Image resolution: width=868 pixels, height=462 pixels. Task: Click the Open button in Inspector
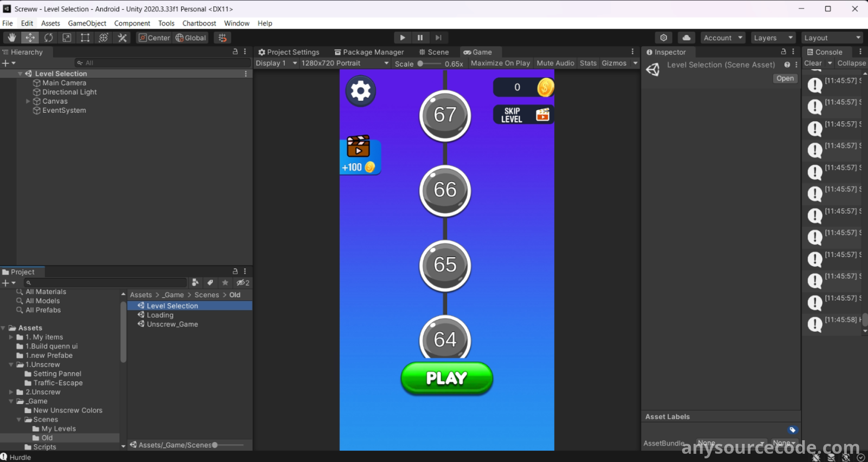pos(785,78)
